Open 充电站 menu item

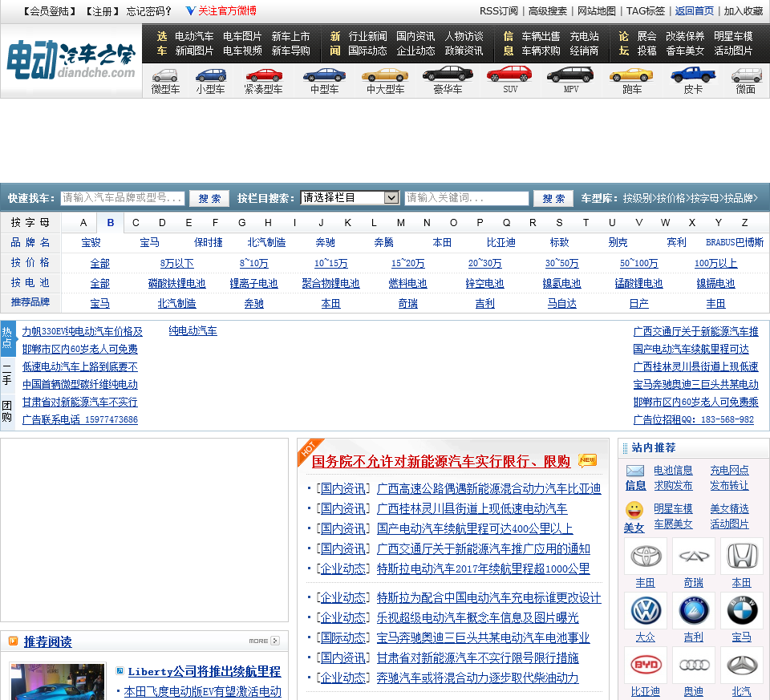pyautogui.click(x=584, y=36)
